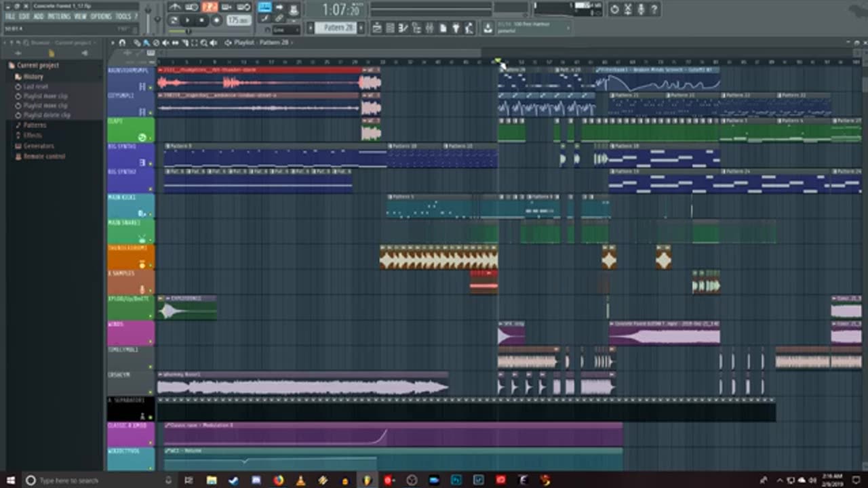Screen dimensions: 868x488
Task: Open the Browser view icon
Action: tap(416, 28)
